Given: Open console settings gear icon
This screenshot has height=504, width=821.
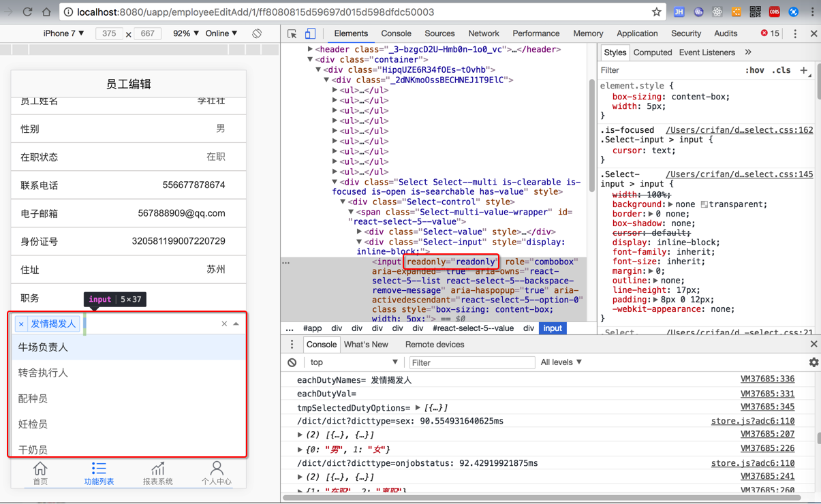Looking at the screenshot, I should click(814, 362).
